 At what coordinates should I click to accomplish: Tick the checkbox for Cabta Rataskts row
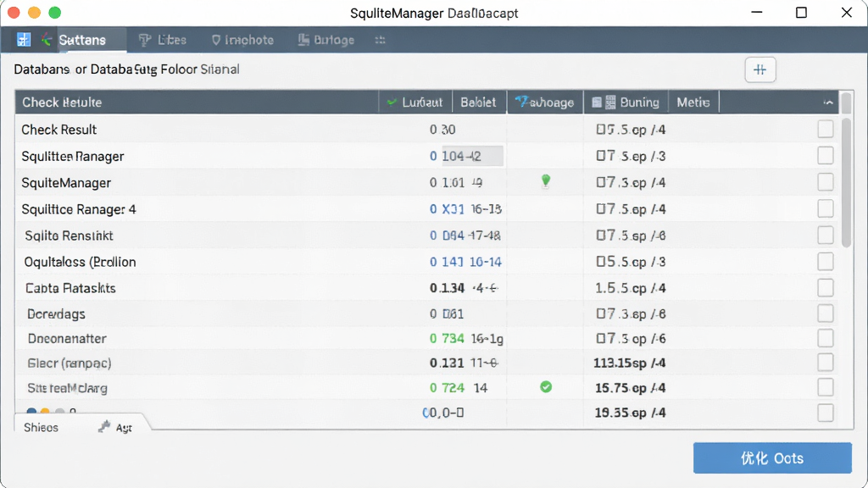tap(826, 288)
